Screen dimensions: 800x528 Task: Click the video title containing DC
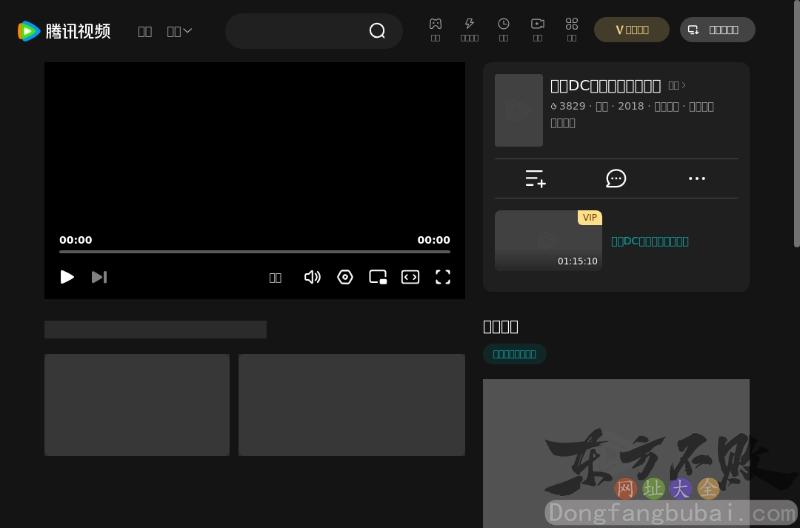(x=606, y=86)
